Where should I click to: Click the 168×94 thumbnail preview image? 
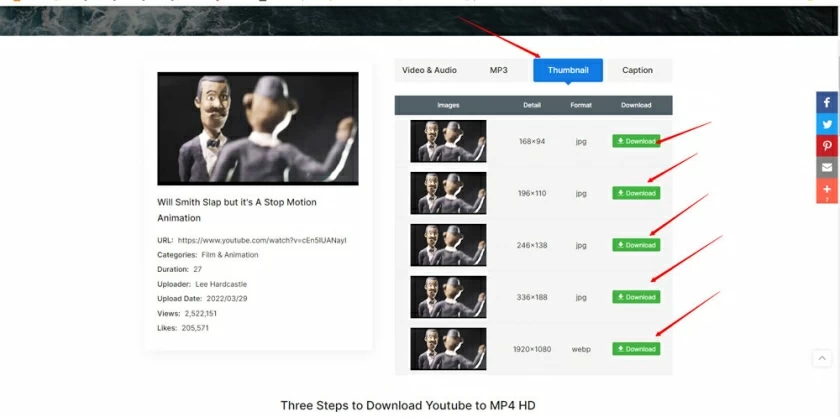coord(448,141)
